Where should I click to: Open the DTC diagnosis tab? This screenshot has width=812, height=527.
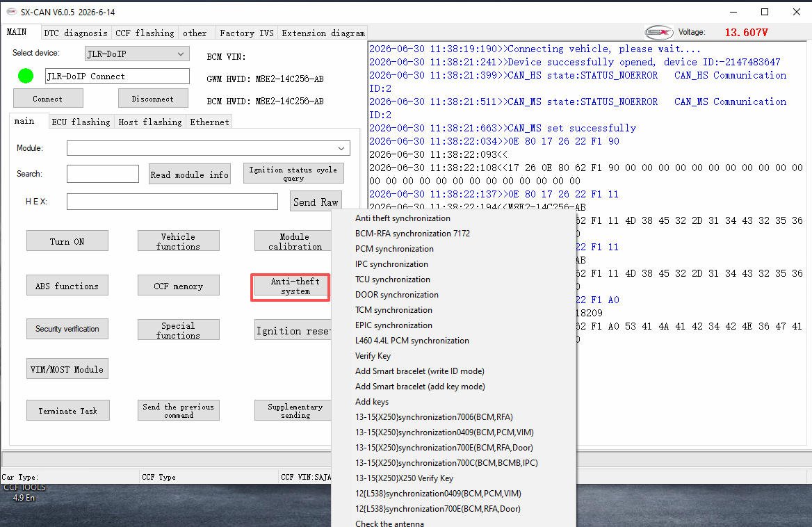(76, 33)
